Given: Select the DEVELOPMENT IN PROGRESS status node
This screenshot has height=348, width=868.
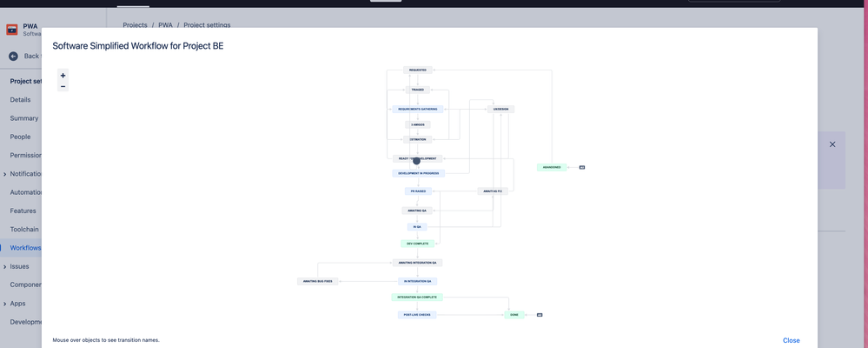Looking at the screenshot, I should point(418,173).
